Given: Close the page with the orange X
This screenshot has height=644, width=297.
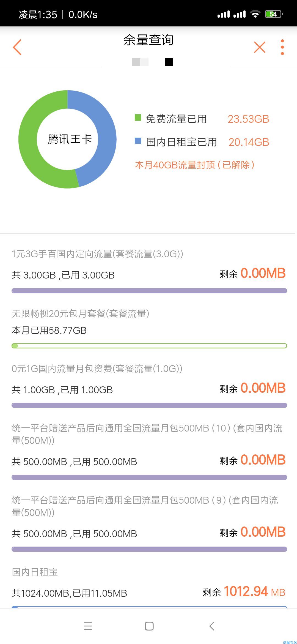Looking at the screenshot, I should 260,47.
